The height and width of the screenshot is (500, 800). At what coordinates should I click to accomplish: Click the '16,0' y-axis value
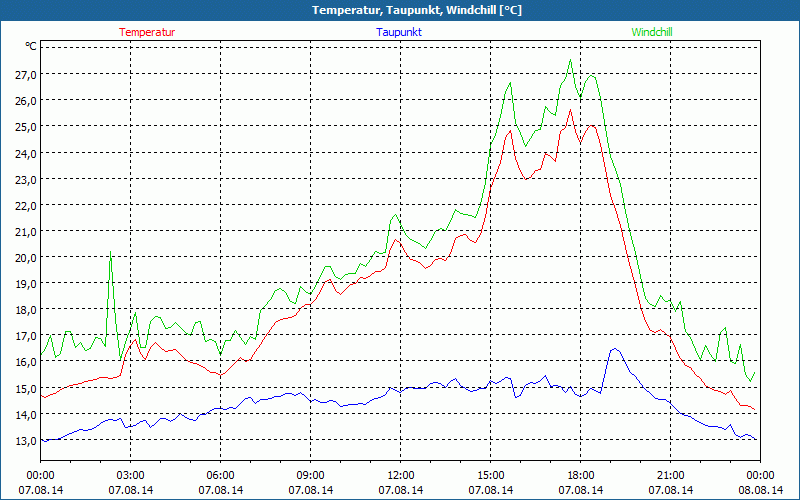tap(26, 362)
